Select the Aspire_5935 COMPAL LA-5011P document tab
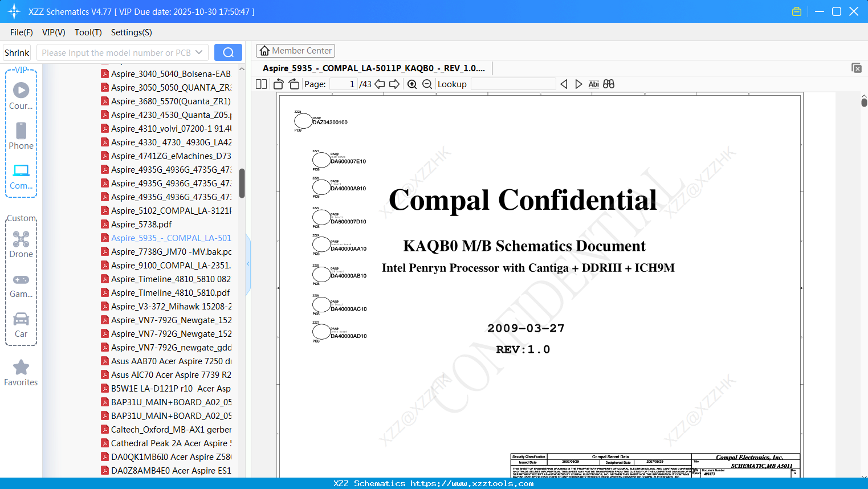Viewport: 868px width, 489px height. pos(374,68)
